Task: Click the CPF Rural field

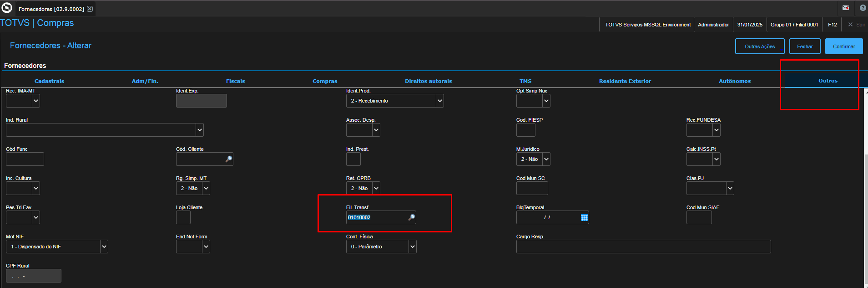Action: coord(34,276)
